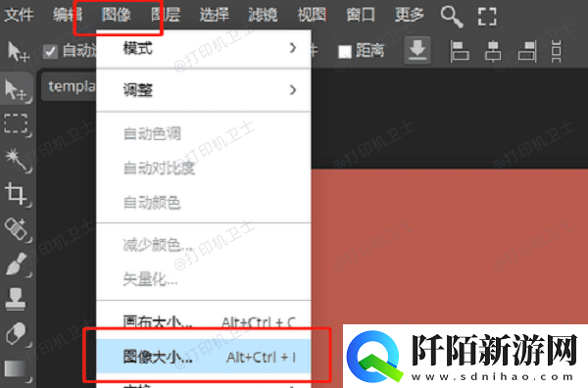This screenshot has width=588, height=388.
Task: Open the 图像 menu
Action: click(x=117, y=15)
